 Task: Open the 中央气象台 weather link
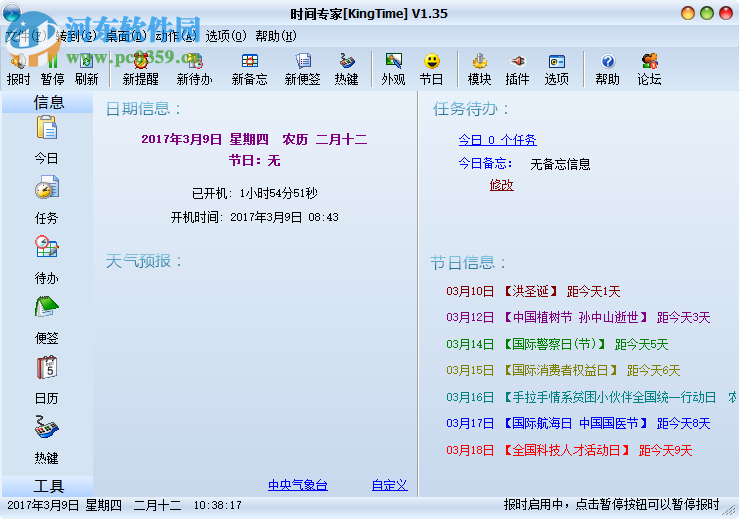pos(298,485)
